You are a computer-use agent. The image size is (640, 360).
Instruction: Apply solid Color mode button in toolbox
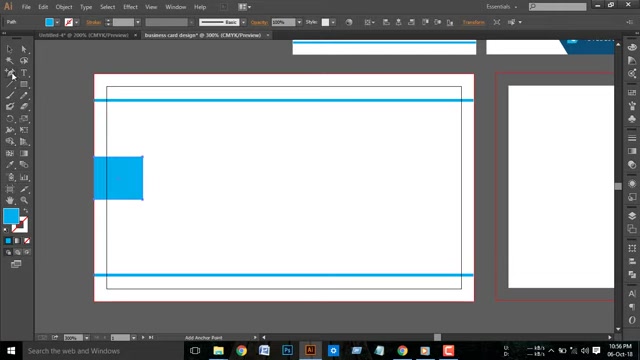coord(8,241)
